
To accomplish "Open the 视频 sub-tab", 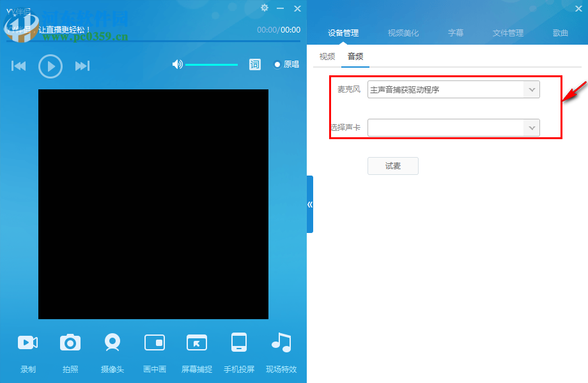I will pyautogui.click(x=327, y=56).
